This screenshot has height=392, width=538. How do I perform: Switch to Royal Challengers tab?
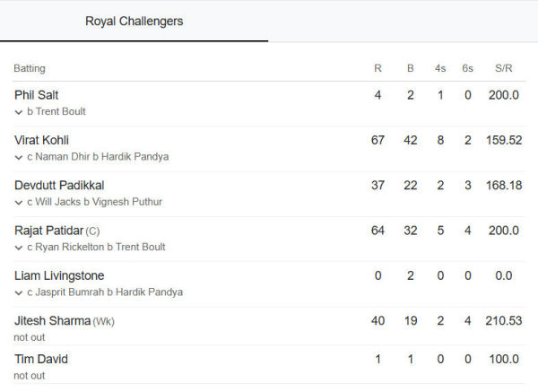134,22
